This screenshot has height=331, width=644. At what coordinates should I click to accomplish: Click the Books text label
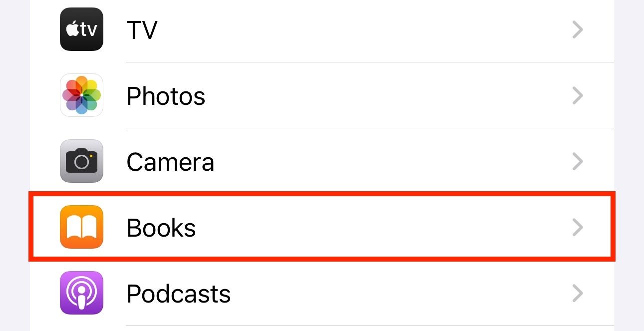click(x=161, y=228)
